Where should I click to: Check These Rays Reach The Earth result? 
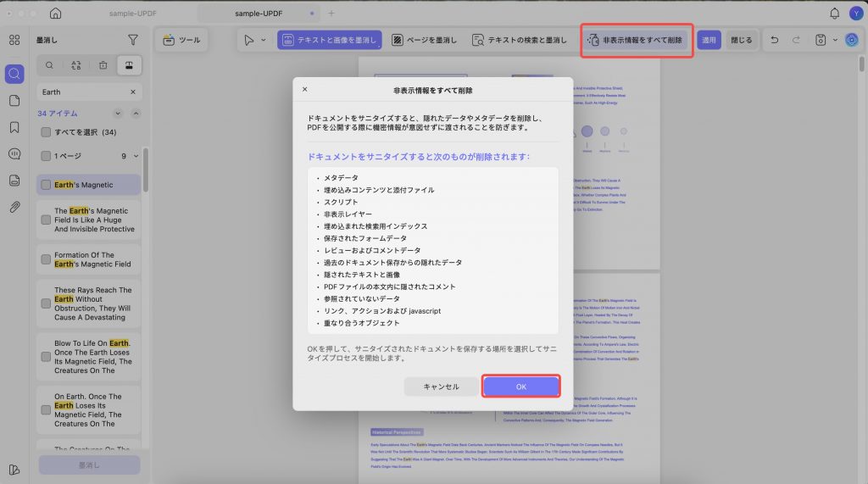coord(46,303)
